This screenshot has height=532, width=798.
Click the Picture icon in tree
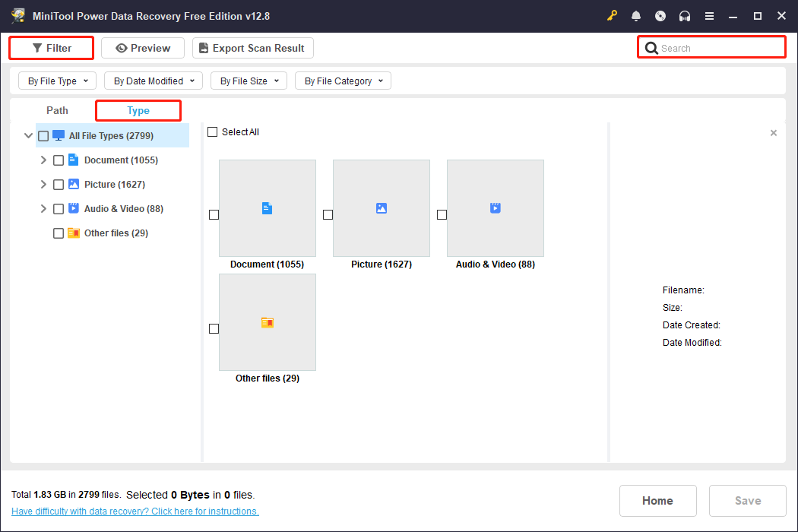click(73, 184)
